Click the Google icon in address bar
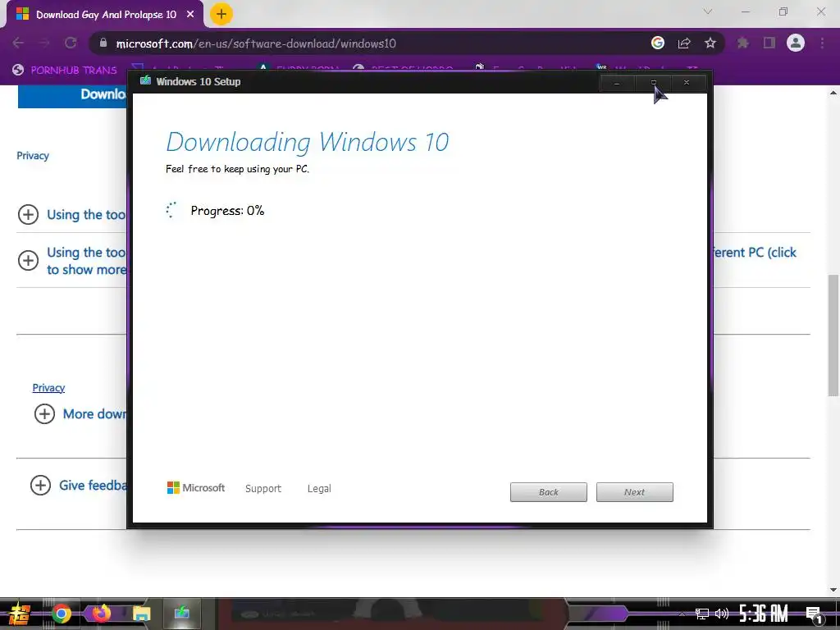Viewport: 840px width, 630px height. coord(658,43)
